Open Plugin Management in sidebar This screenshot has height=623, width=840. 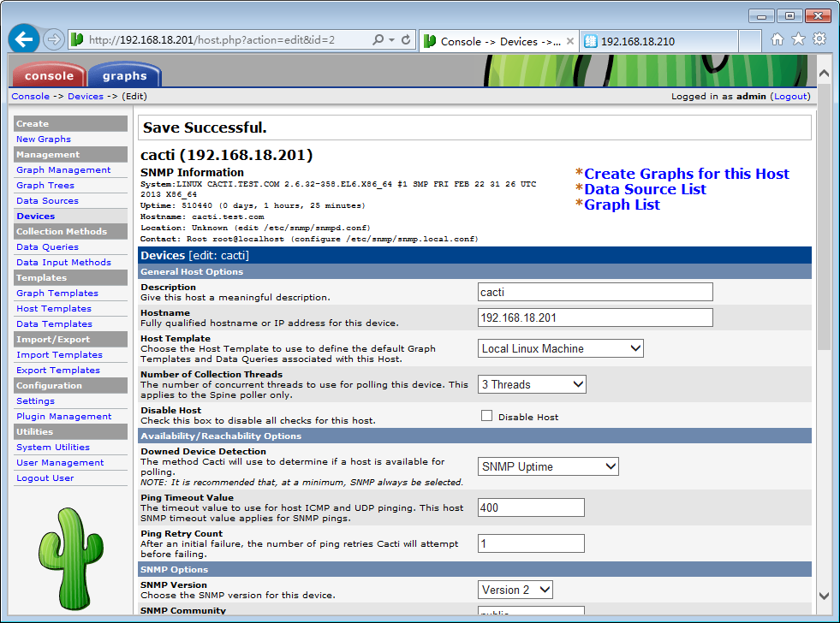63,417
